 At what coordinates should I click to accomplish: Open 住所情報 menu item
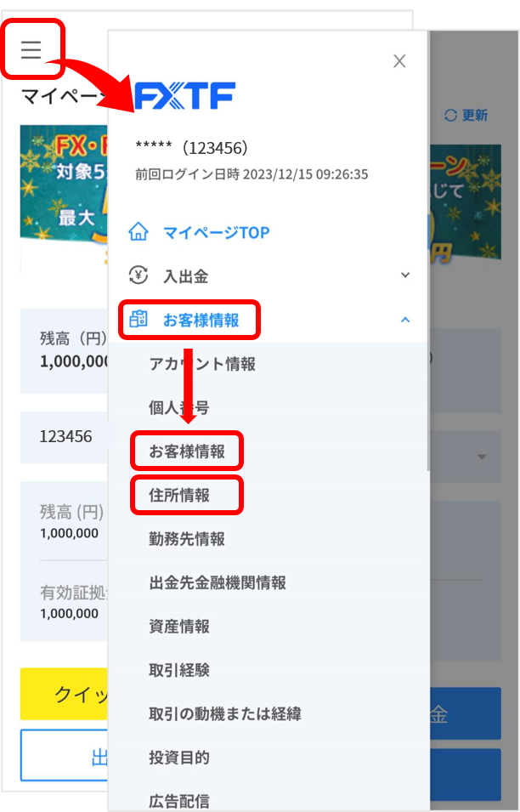[179, 495]
